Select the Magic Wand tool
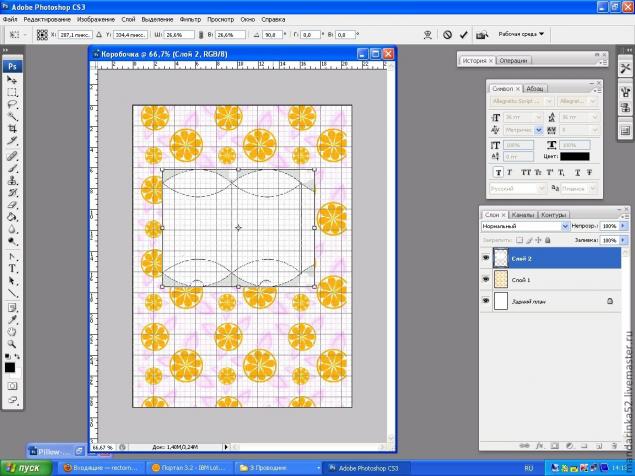Viewport: 635px width, 476px height. tap(12, 117)
